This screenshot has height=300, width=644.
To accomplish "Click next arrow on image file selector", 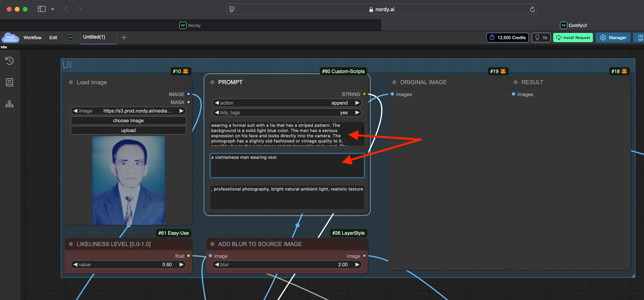I will click(x=182, y=111).
